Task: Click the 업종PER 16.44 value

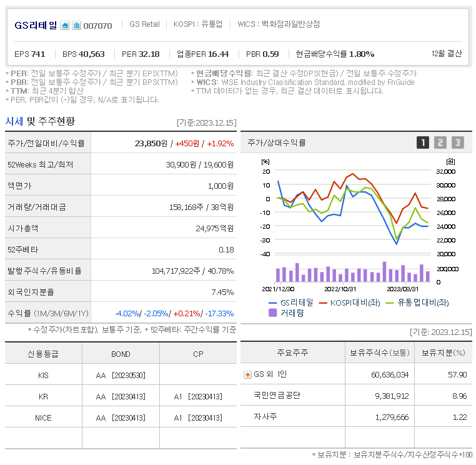Action: (203, 54)
